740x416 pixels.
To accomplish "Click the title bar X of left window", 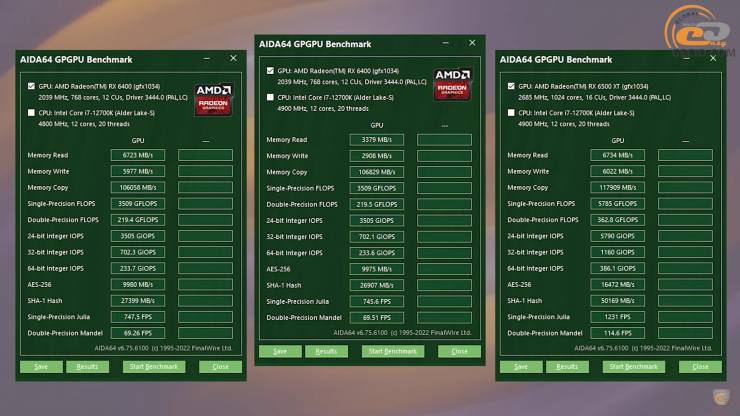I will pyautogui.click(x=233, y=59).
